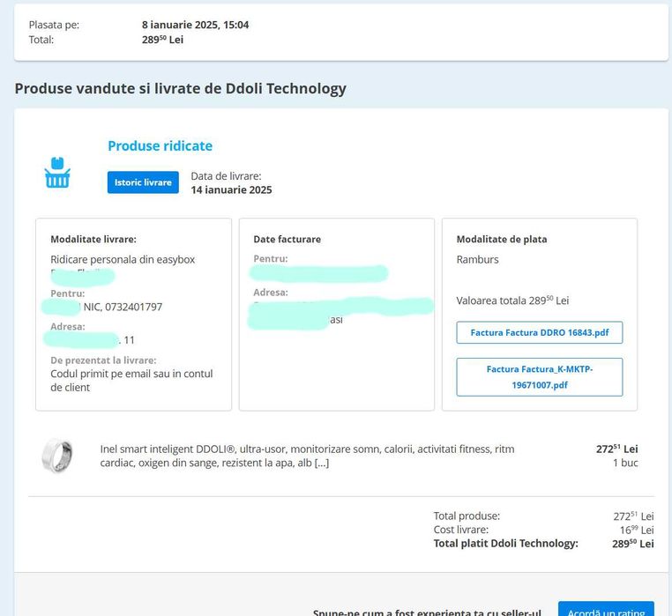This screenshot has height=616, width=672.
Task: Click the order date 8 ianuarie 2025, 15:04
Action: (196, 25)
